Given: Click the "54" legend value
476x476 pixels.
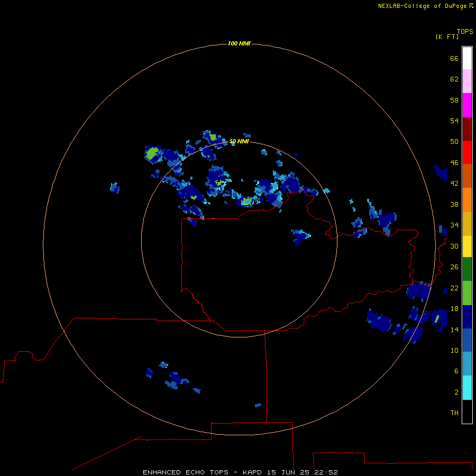Looking at the screenshot, I should point(454,121).
